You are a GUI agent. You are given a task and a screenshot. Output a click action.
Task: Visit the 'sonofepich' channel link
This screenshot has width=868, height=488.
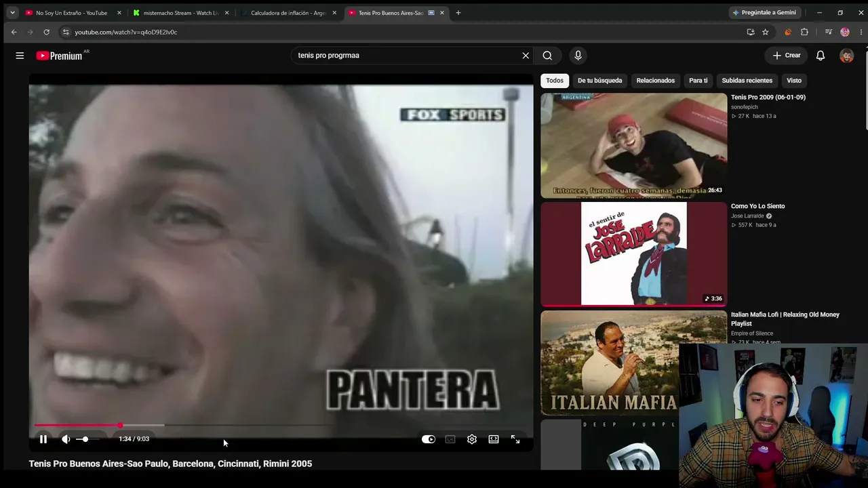(x=745, y=107)
